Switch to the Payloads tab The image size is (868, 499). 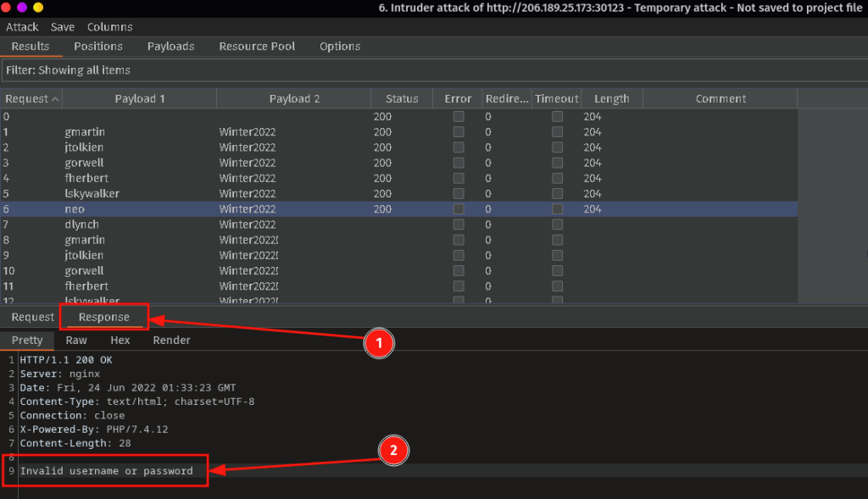point(170,47)
